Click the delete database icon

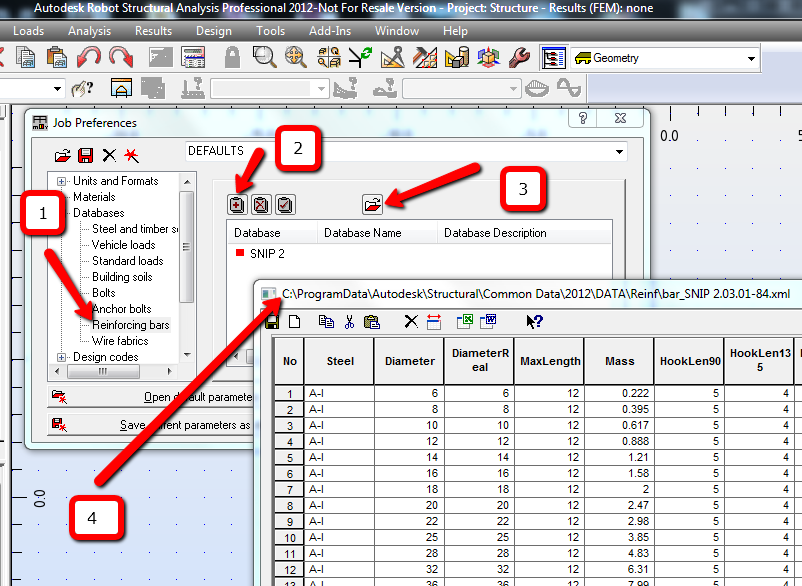(x=260, y=204)
